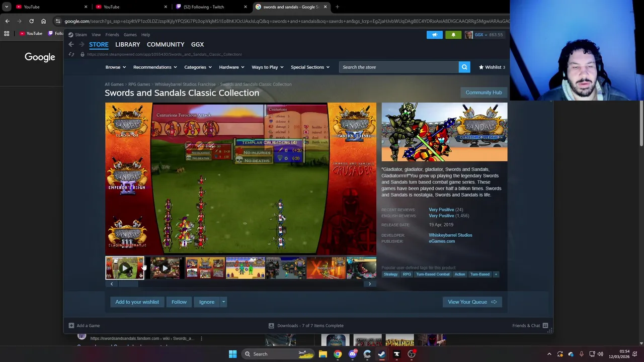Open the Wishlist button

pyautogui.click(x=492, y=67)
